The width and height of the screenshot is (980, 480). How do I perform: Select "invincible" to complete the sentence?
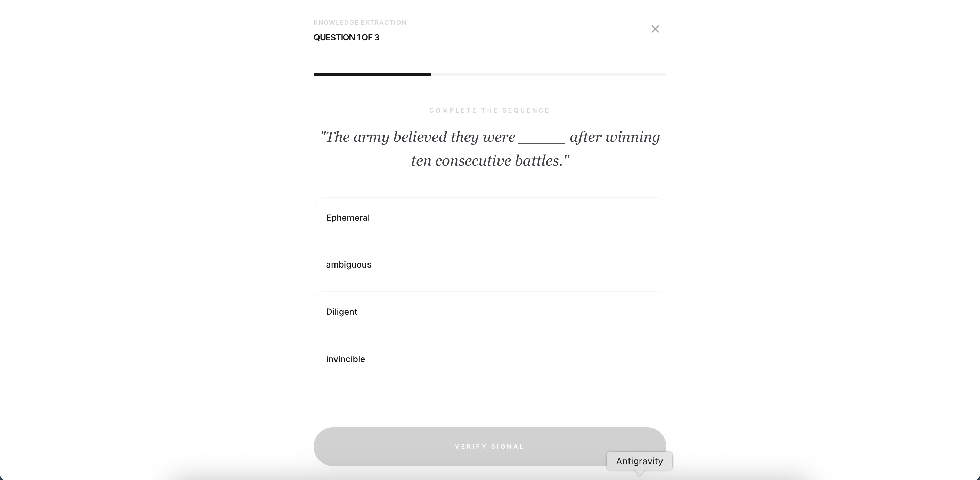(489, 359)
